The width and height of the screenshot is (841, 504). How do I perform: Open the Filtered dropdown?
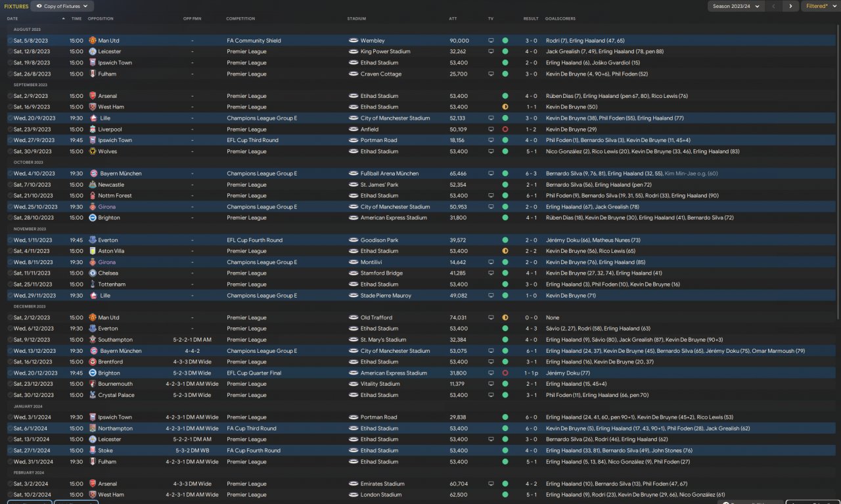tap(820, 6)
